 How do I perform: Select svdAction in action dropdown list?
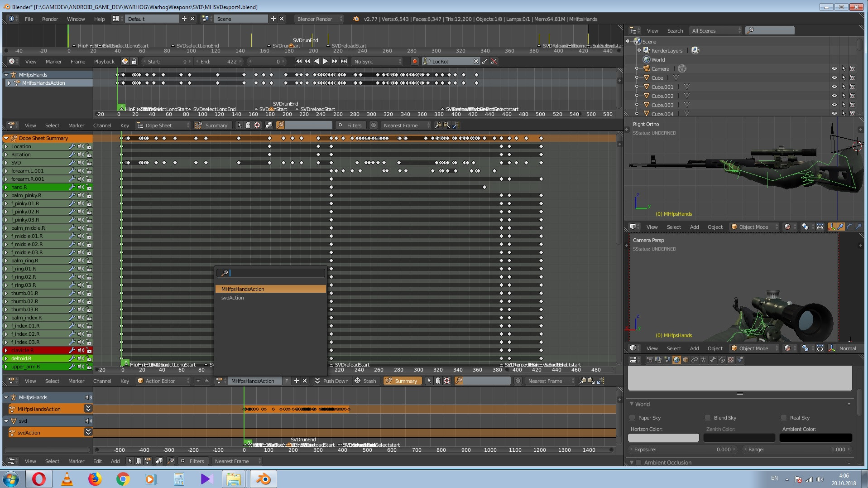point(270,298)
